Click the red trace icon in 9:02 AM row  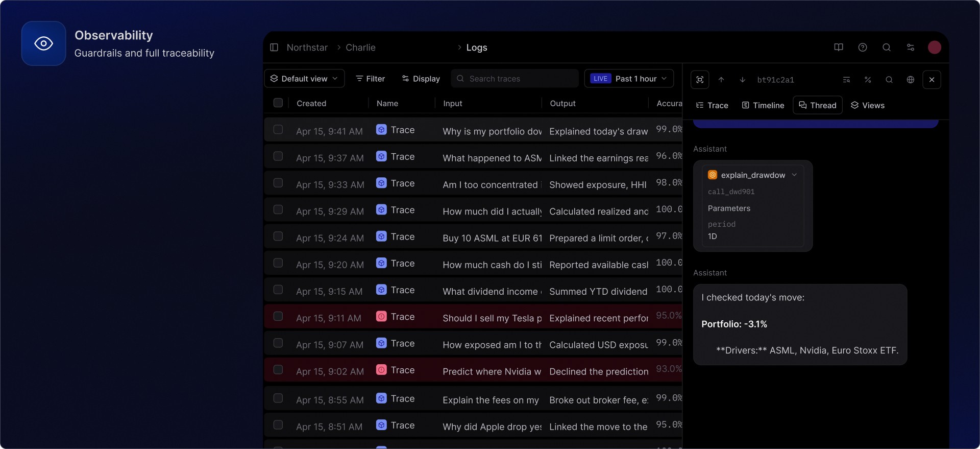(x=381, y=370)
